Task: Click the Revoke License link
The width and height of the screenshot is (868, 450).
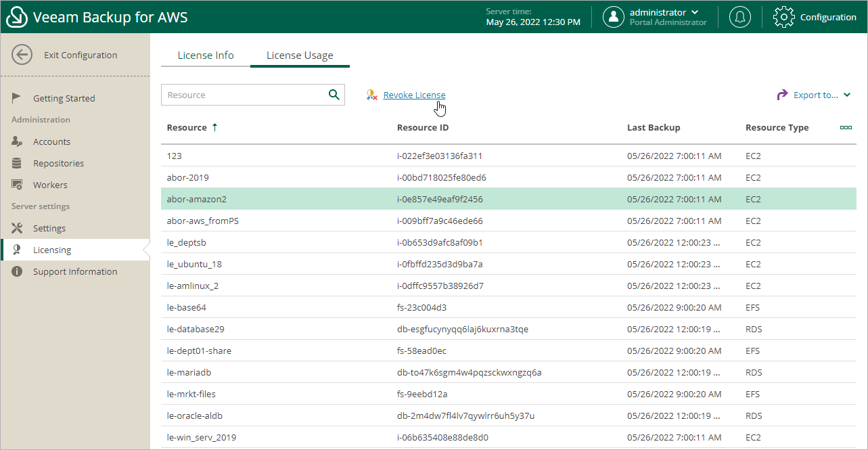Action: [414, 95]
